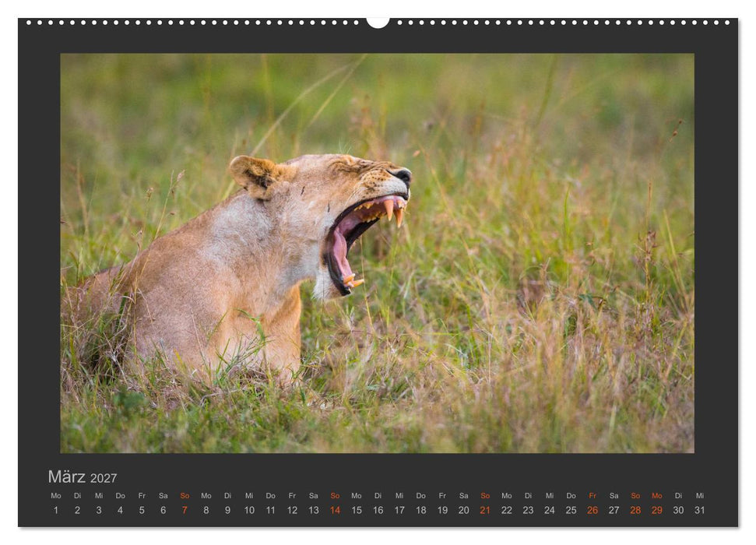Select calendar day 20

pos(464,510)
